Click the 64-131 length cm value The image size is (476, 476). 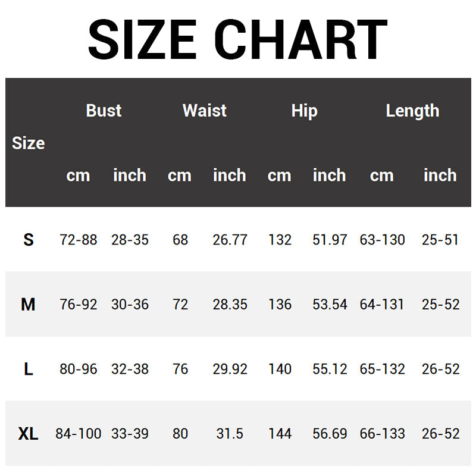(x=382, y=305)
